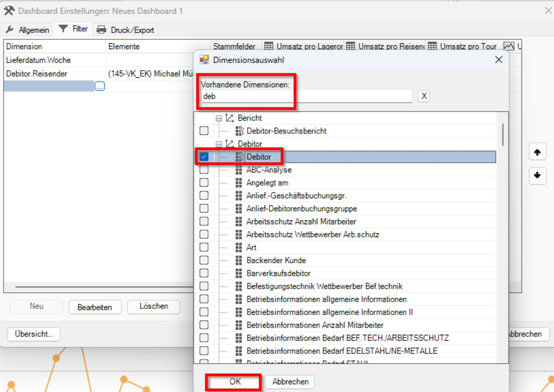Screen dimensions: 554x392
Task: Click the ABC-Analyse grid icon
Action: [239, 170]
